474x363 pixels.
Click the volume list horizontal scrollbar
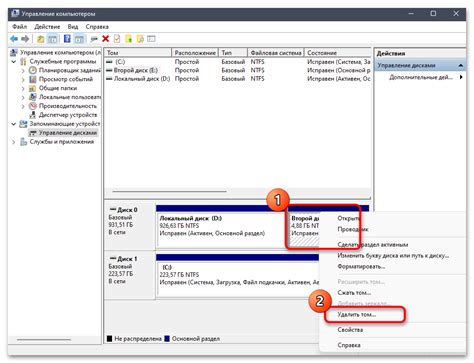point(170,192)
